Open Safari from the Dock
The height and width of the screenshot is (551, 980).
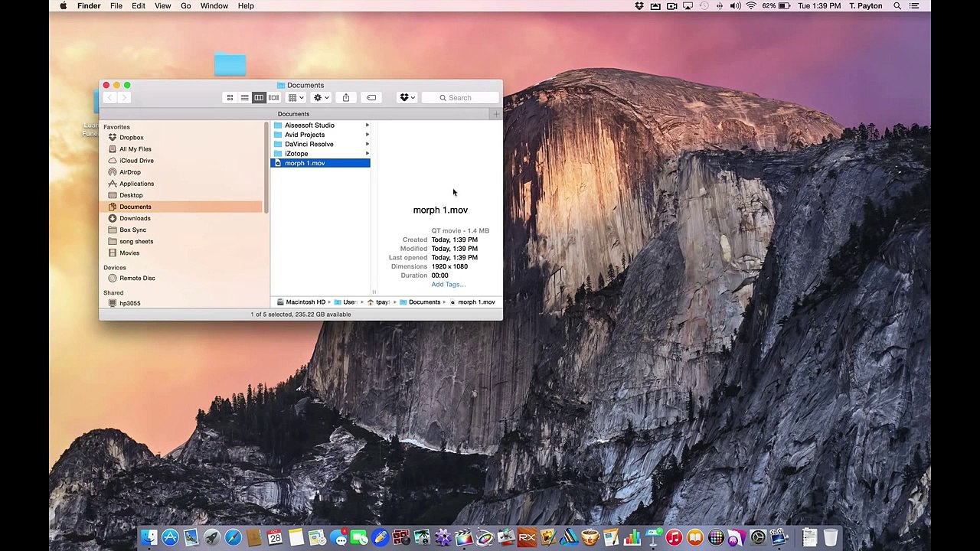pos(233,538)
